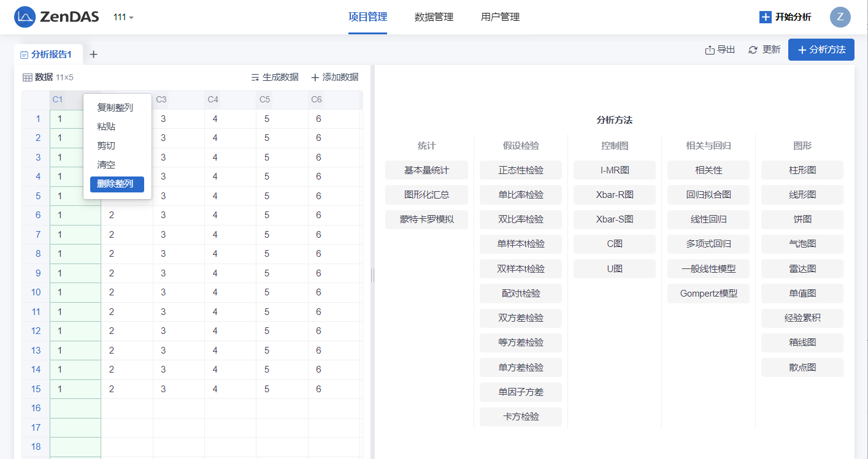Choose copy entire column (复制整列) option
Screen dimensions: 868x459
[x=115, y=107]
